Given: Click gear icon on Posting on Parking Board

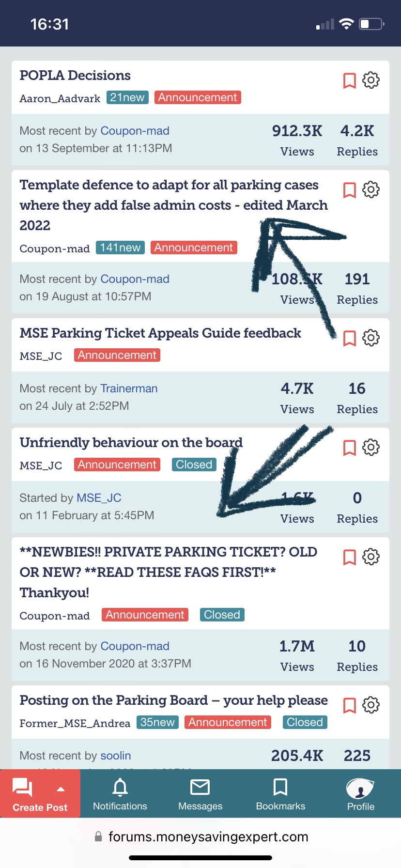Looking at the screenshot, I should tap(371, 705).
